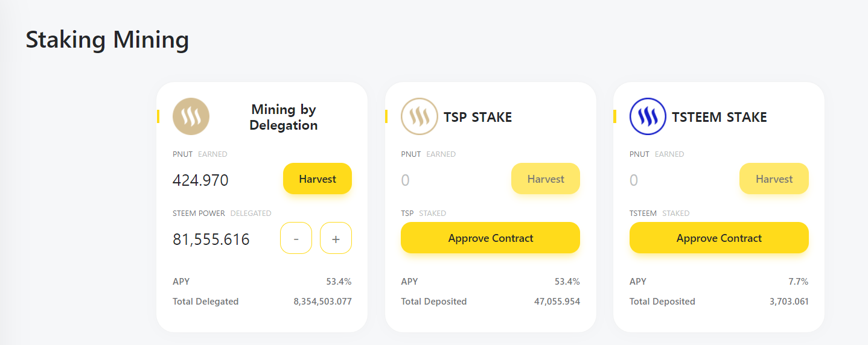This screenshot has width=868, height=345.
Task: Click Total Deposited amount 47,055.954
Action: [557, 302]
